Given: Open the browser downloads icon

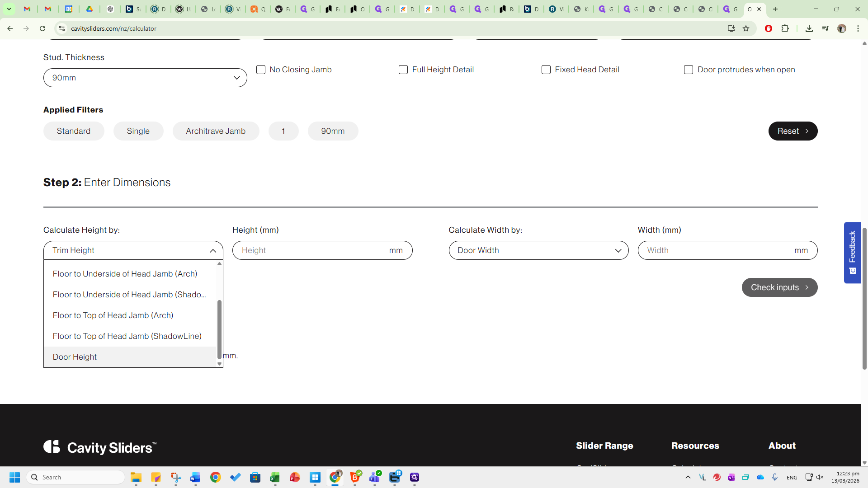Looking at the screenshot, I should pos(809,28).
